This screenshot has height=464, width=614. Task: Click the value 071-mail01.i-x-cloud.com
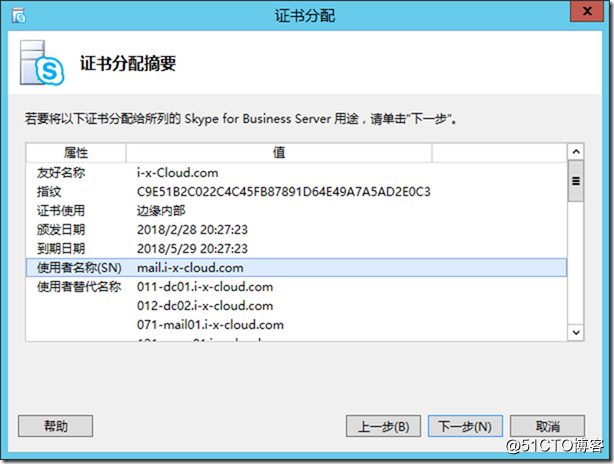210,325
